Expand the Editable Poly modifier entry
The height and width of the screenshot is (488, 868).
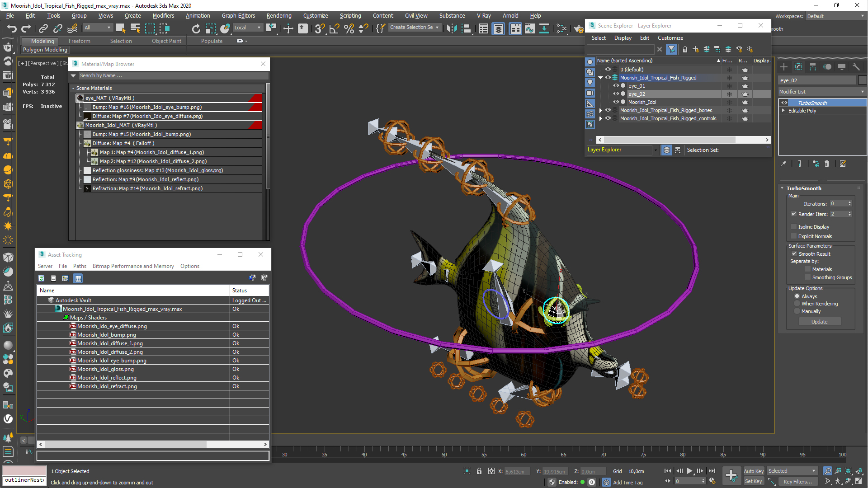coord(783,111)
